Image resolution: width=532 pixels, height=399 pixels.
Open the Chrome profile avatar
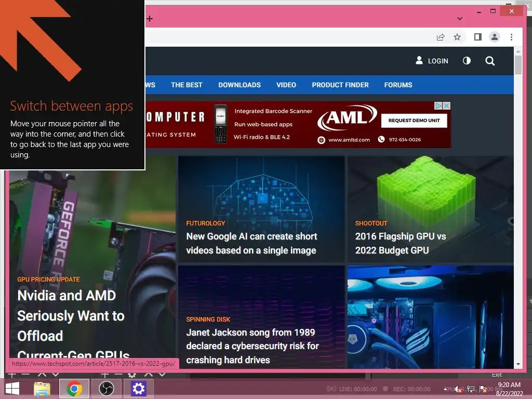click(495, 37)
